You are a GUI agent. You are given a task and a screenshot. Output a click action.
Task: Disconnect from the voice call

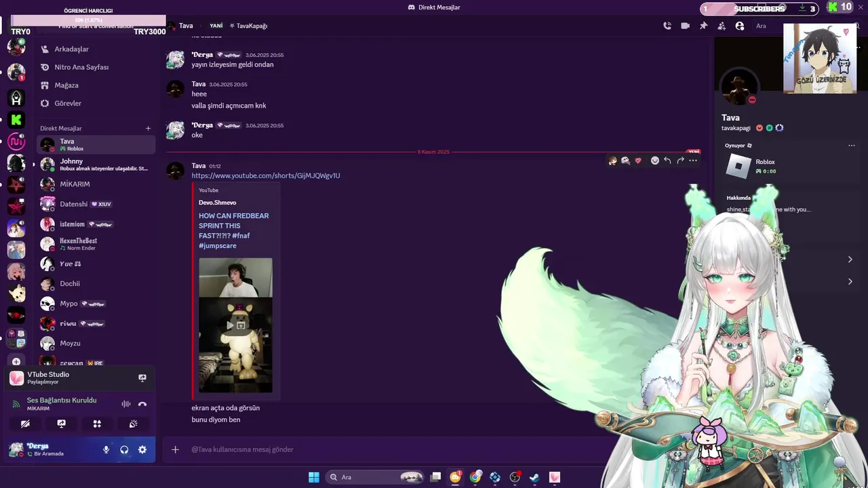click(x=142, y=404)
